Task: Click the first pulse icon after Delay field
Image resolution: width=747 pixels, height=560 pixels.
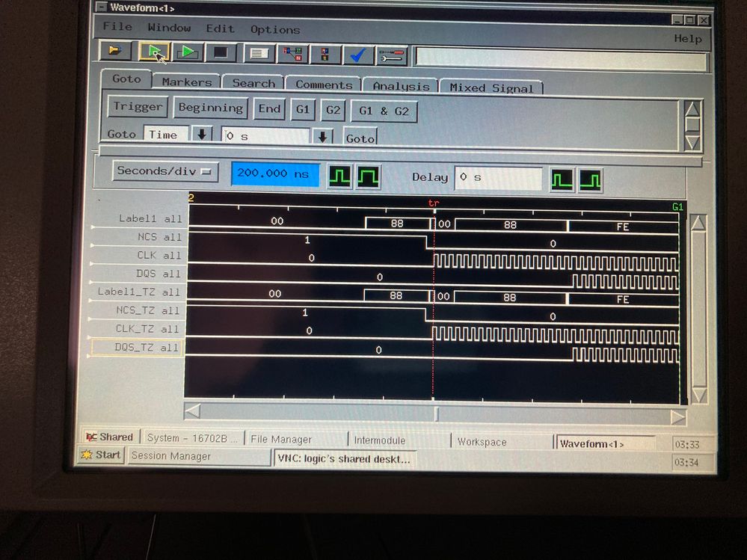Action: (562, 180)
